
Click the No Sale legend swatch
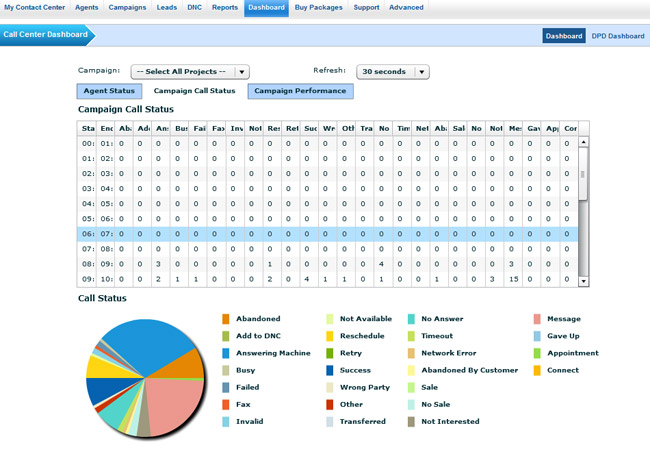(x=411, y=404)
